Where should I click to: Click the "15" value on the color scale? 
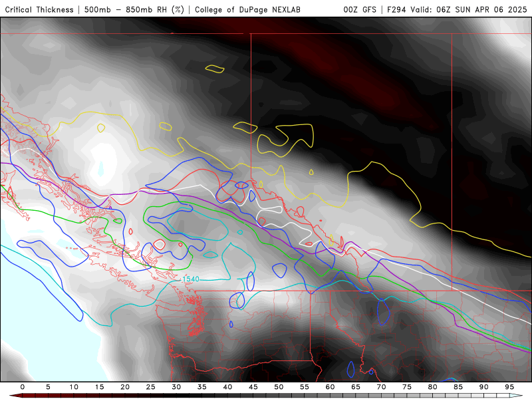99,387
